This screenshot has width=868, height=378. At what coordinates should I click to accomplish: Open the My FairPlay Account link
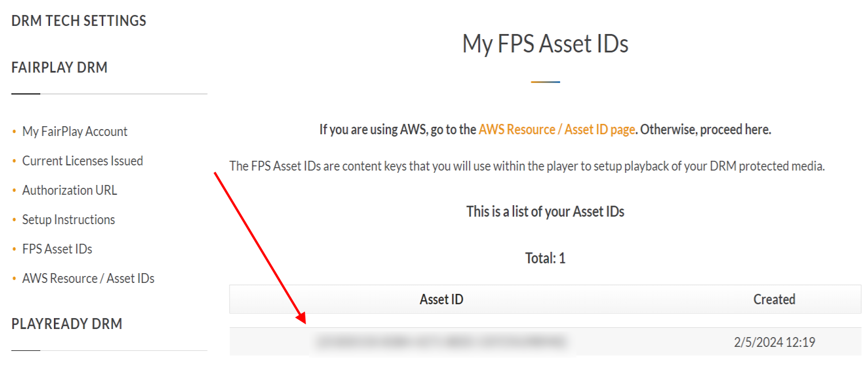(x=75, y=131)
